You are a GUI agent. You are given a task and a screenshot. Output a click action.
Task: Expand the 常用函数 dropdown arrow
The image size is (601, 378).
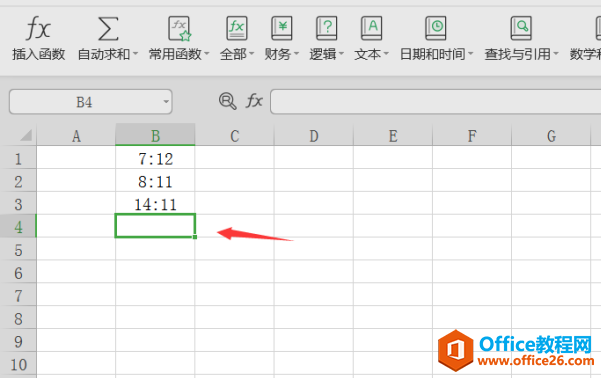coord(207,54)
